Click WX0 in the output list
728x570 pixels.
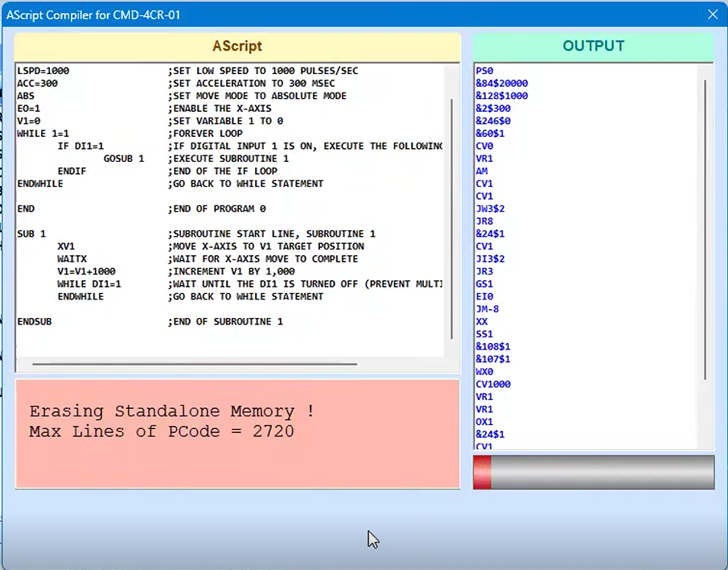click(484, 372)
